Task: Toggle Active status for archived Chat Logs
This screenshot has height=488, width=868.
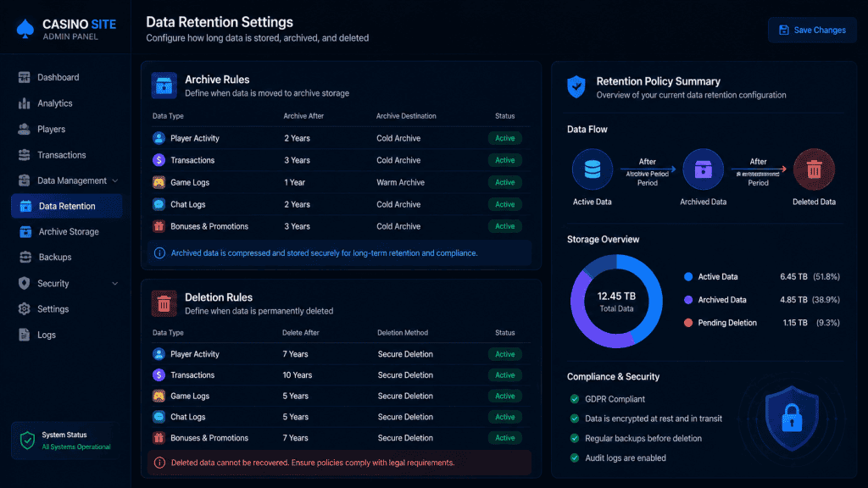Action: [505, 204]
